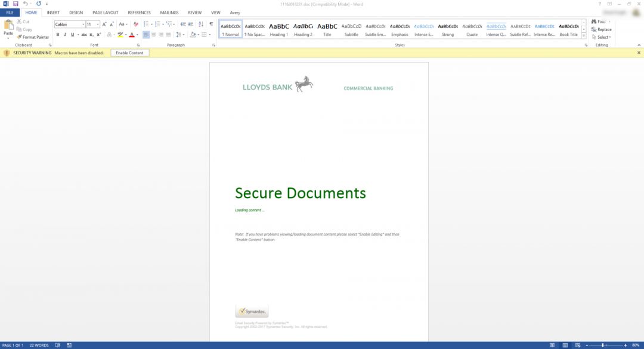Open the font size dropdown
This screenshot has width=644, height=349.
(x=98, y=24)
